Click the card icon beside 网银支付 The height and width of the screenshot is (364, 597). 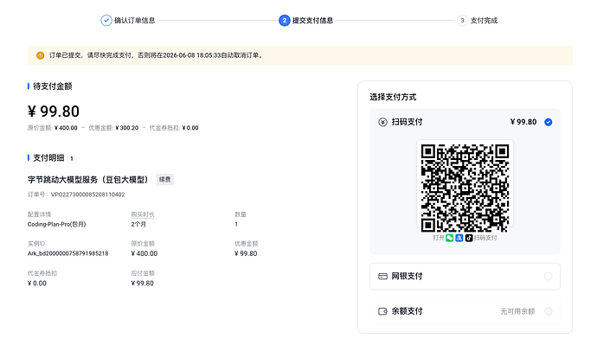tap(382, 277)
